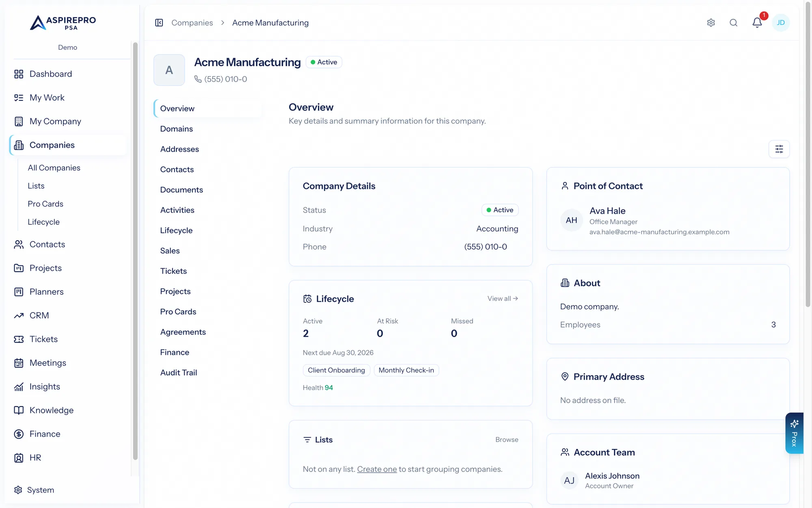812x508 pixels.
Task: Click the phone icon under company name
Action: pyautogui.click(x=198, y=79)
